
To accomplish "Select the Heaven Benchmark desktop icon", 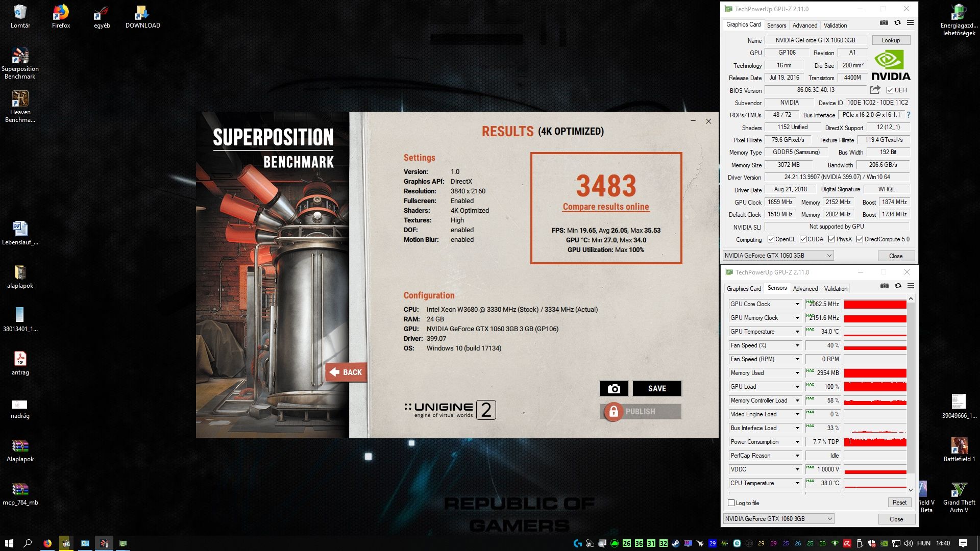I will point(20,107).
